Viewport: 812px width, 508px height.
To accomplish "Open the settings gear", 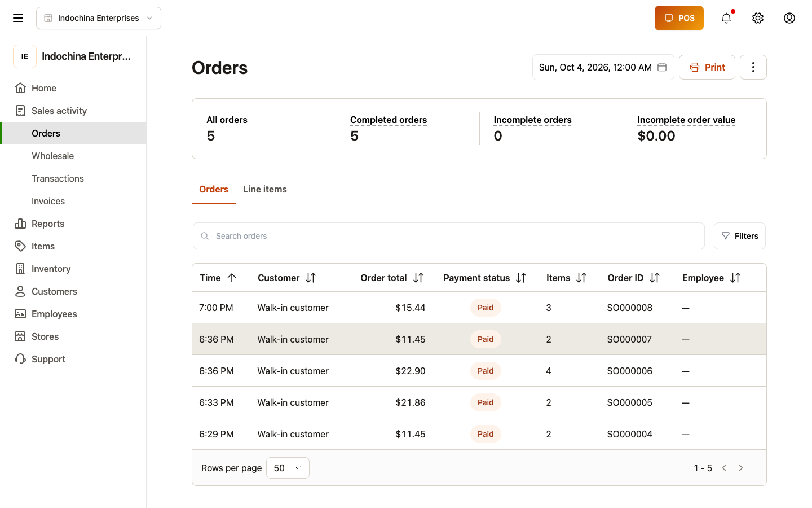I will [x=758, y=18].
